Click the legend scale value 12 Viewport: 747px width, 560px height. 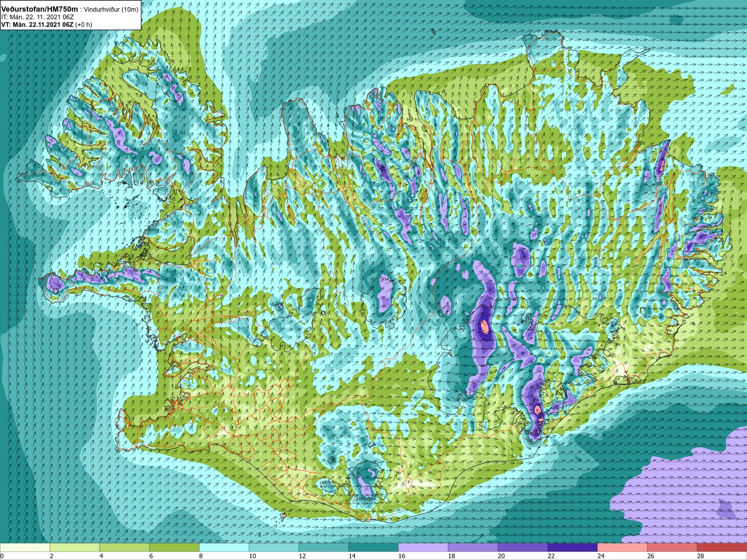(302, 556)
